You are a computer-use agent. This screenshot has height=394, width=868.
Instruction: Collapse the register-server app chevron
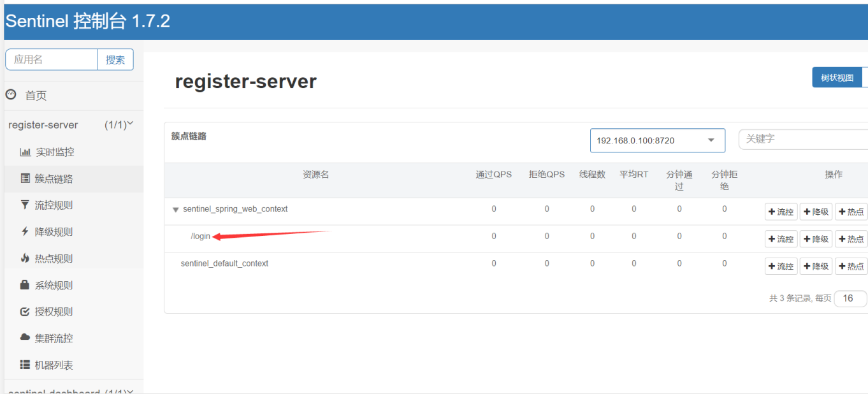[130, 124]
